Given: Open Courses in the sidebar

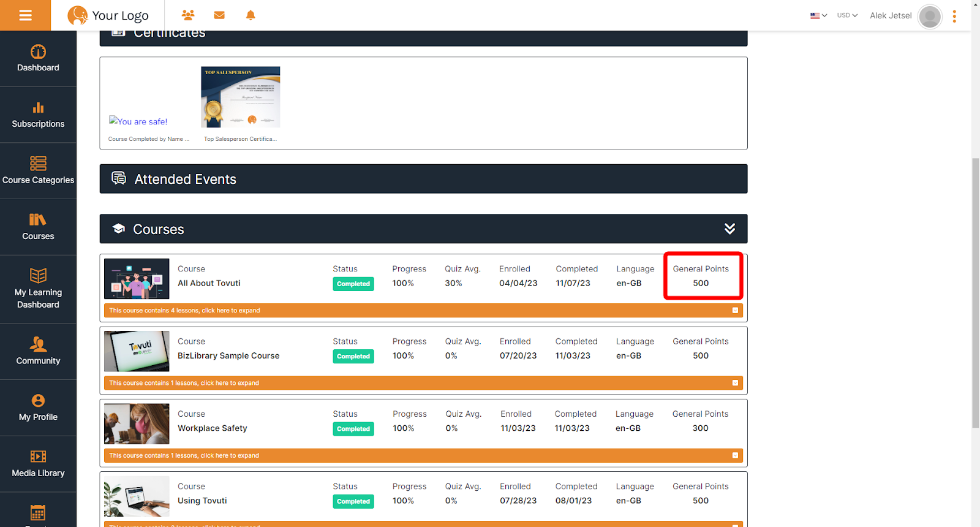Looking at the screenshot, I should (x=38, y=227).
